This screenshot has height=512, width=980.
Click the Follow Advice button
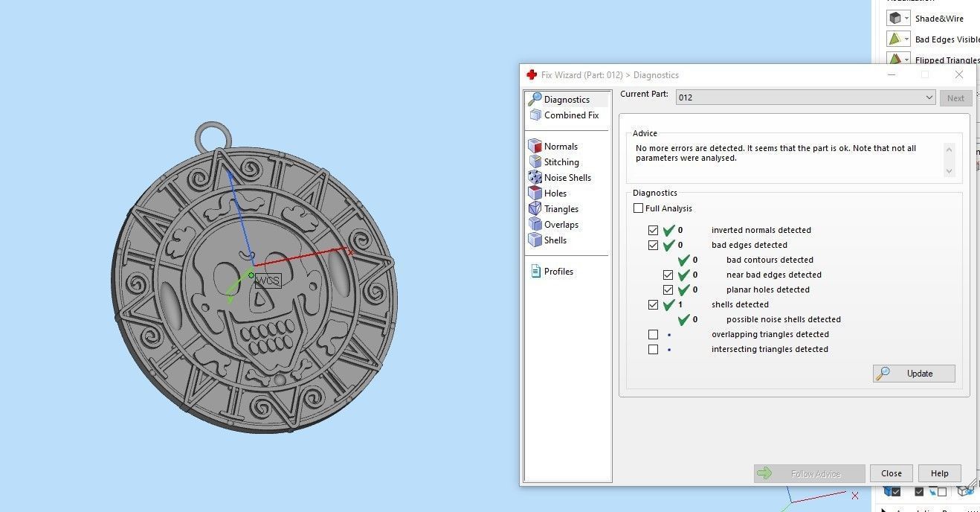point(809,473)
